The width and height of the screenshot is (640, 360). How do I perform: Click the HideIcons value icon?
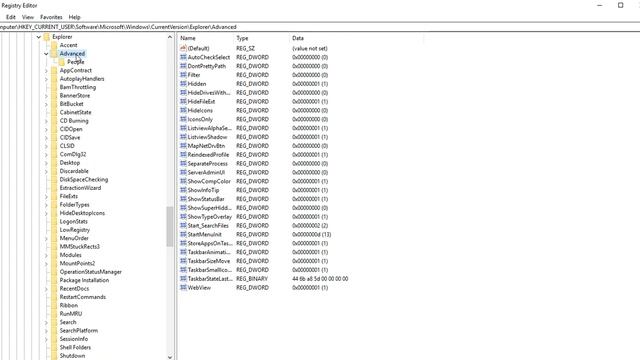pyautogui.click(x=183, y=110)
